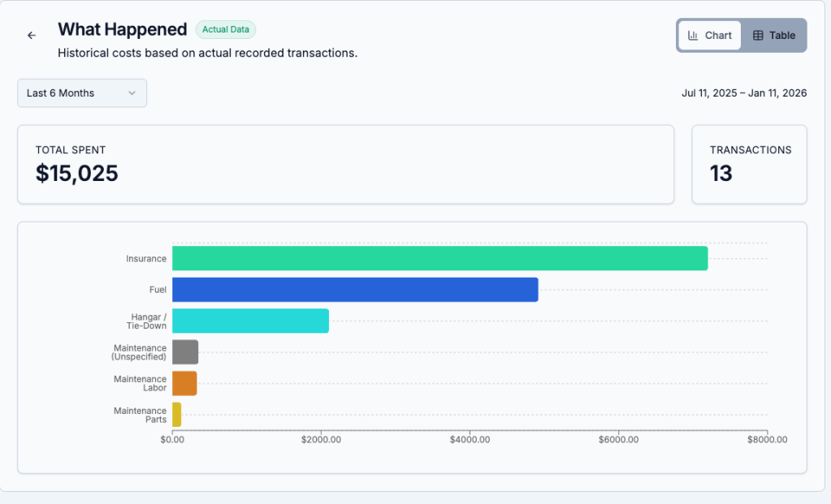Click the yellow Maintenance Parts bar
Image resolution: width=831 pixels, height=504 pixels.
[176, 415]
